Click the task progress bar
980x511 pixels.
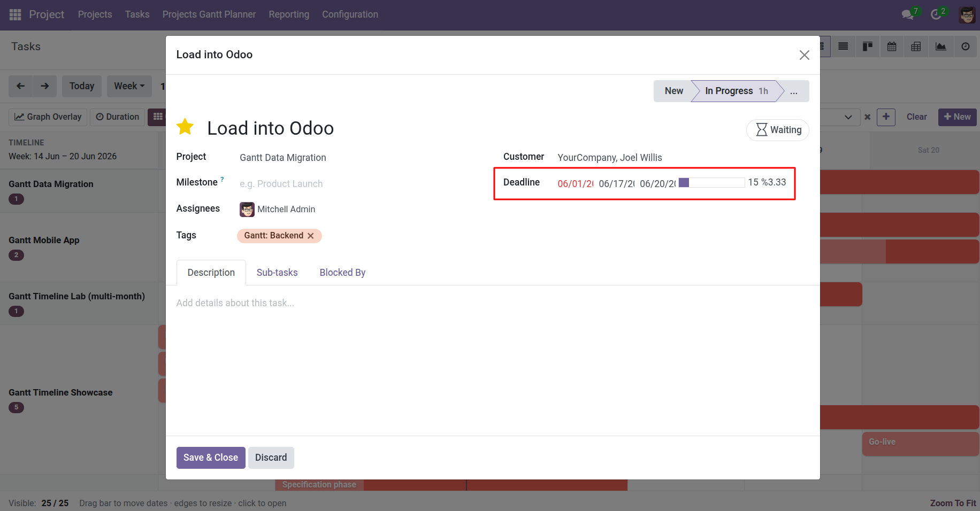[x=711, y=183]
